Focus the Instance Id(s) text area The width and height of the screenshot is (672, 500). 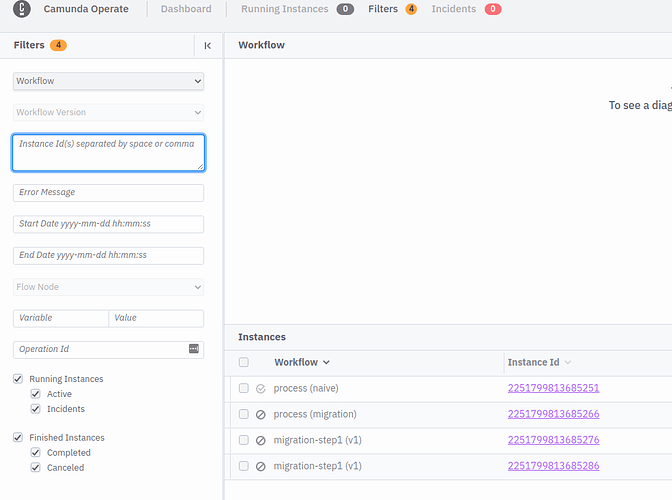108,153
